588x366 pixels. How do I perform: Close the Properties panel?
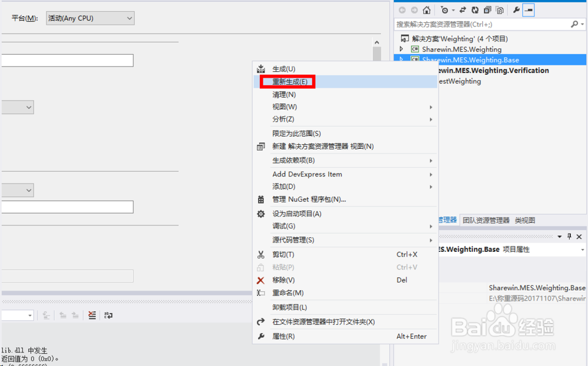[579, 237]
